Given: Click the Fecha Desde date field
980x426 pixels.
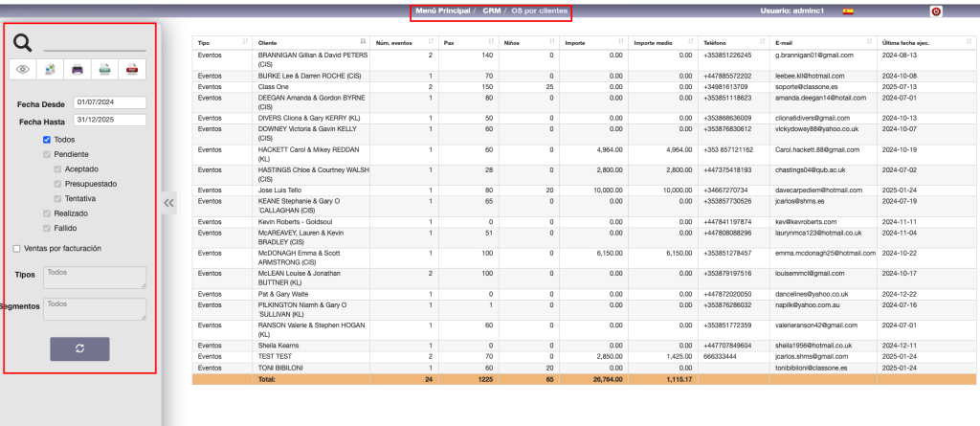Looking at the screenshot, I should click(109, 102).
